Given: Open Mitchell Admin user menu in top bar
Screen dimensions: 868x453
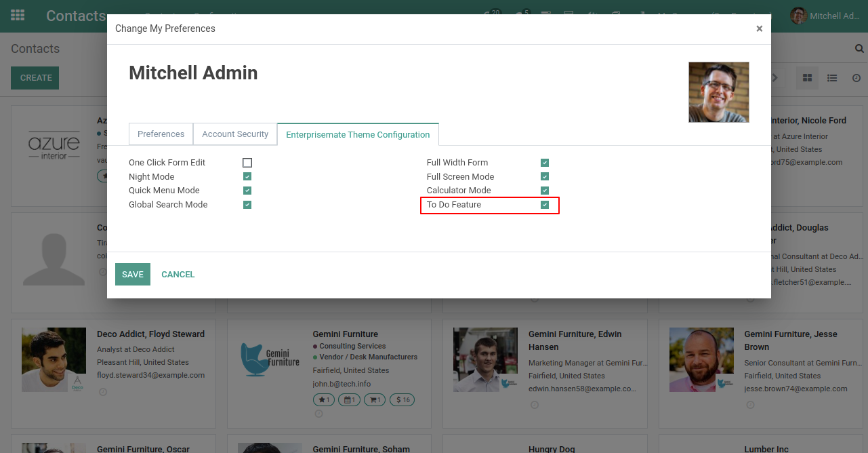Looking at the screenshot, I should tap(825, 16).
